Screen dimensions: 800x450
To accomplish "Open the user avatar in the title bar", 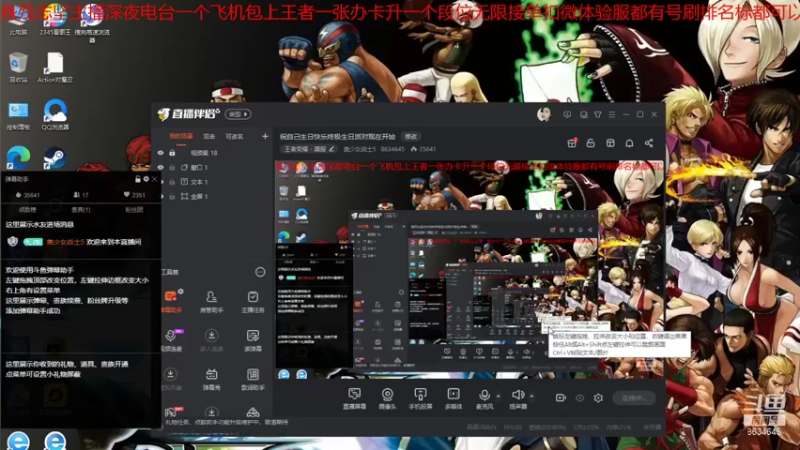I will click(544, 114).
